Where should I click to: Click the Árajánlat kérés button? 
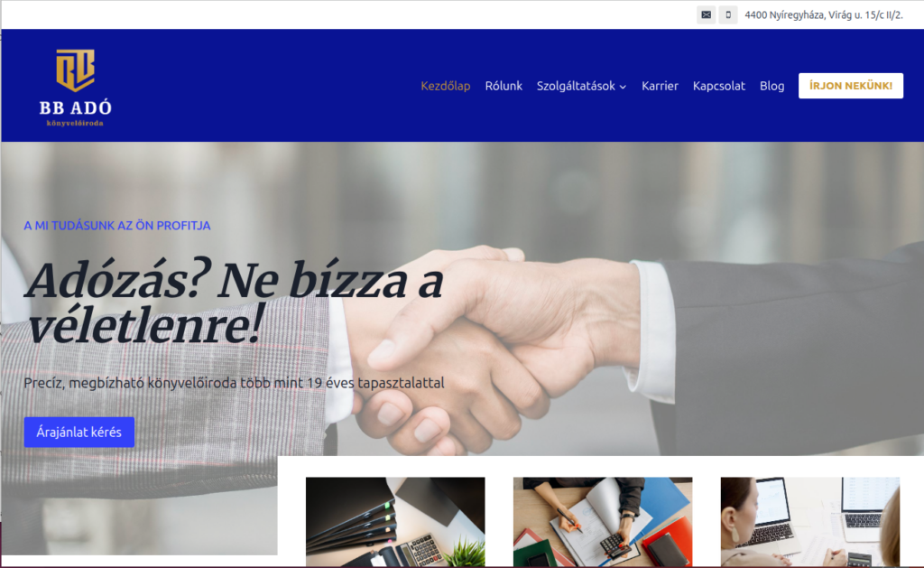pyautogui.click(x=79, y=432)
